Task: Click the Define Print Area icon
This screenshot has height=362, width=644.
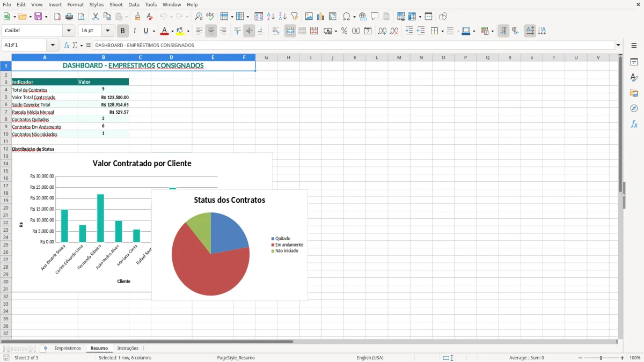Action: click(x=401, y=17)
